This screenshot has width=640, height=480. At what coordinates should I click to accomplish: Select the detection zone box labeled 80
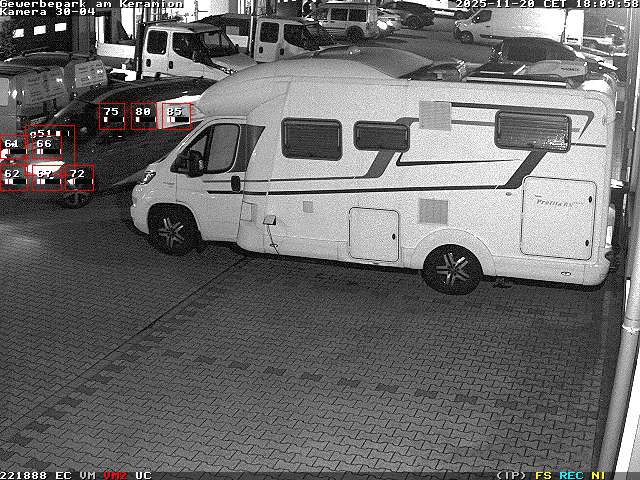pyautogui.click(x=144, y=116)
